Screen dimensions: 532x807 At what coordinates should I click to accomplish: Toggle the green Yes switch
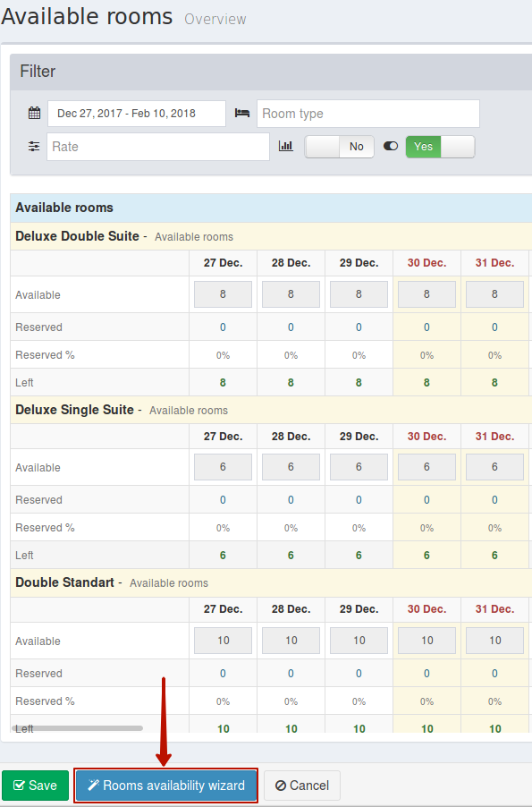[440, 147]
